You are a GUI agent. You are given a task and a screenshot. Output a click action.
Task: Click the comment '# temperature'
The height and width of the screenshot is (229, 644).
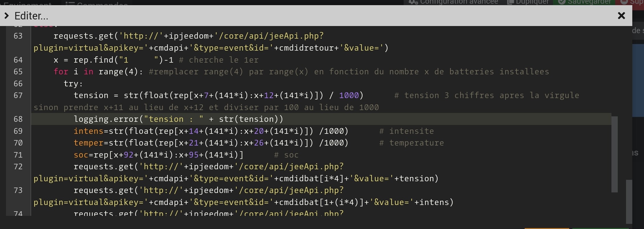pos(412,143)
